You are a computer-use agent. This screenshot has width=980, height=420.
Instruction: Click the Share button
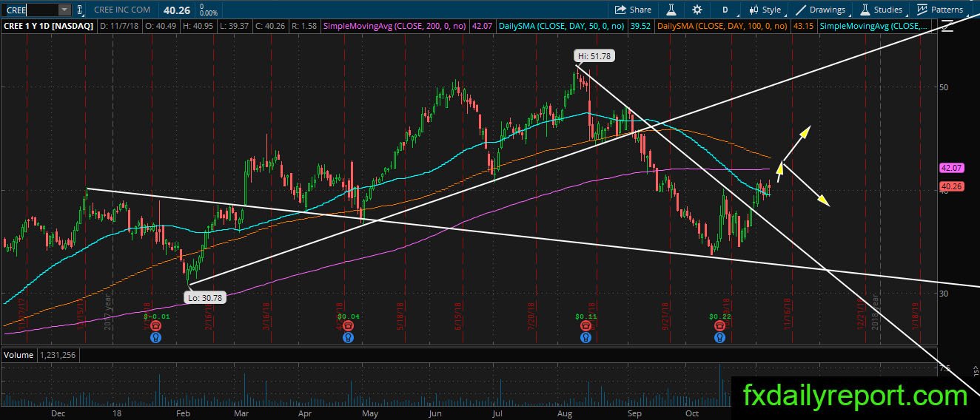[x=633, y=10]
